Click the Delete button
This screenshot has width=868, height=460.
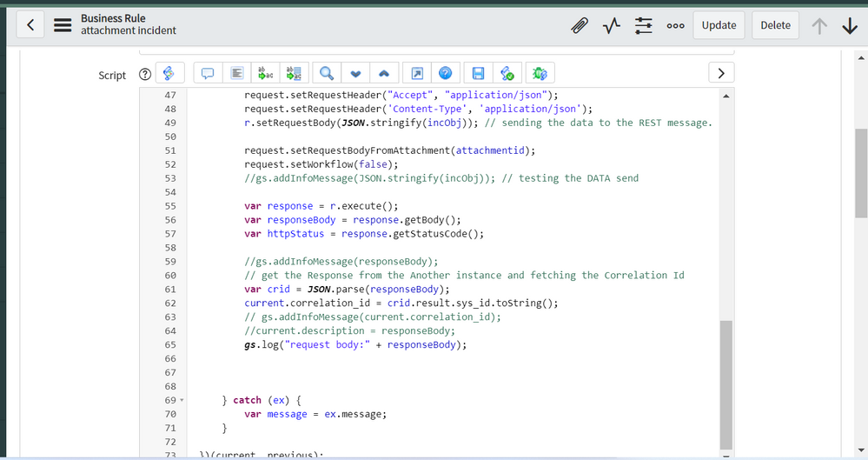[x=775, y=25]
